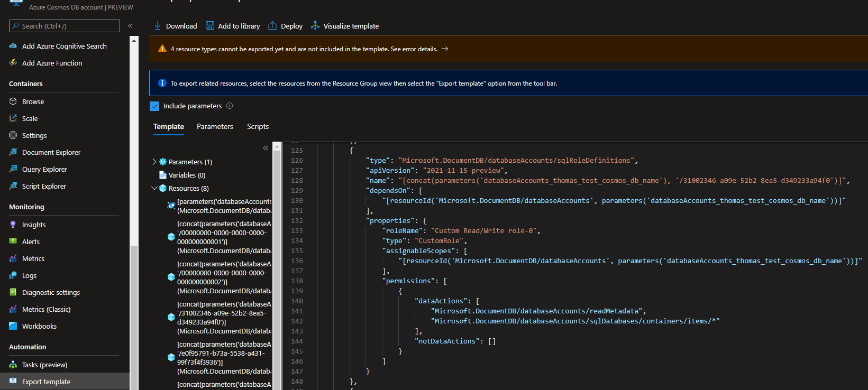The image size is (868, 390).
Task: Click the warning triangle icon in error banner
Action: pyautogui.click(x=162, y=49)
